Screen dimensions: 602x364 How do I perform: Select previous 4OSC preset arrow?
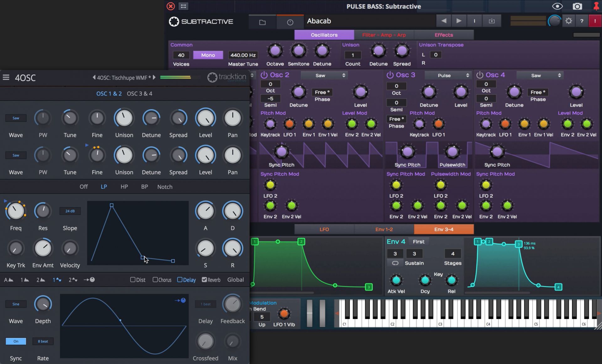click(x=94, y=77)
